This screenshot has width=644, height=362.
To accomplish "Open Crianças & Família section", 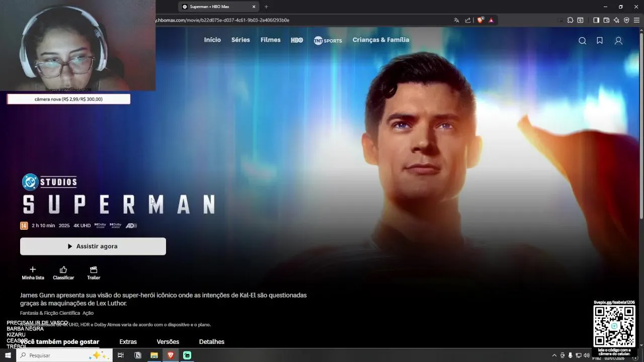I will pyautogui.click(x=381, y=40).
